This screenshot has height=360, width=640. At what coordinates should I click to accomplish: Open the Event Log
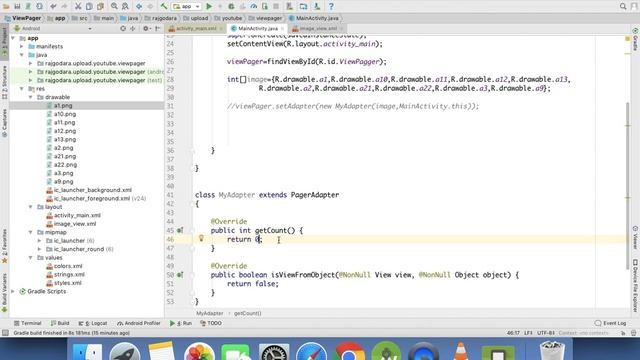point(611,323)
